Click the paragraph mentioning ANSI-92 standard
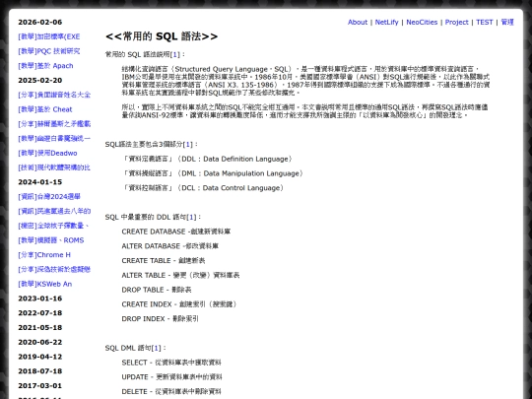Screen dimensions: 532x399 (x=305, y=111)
